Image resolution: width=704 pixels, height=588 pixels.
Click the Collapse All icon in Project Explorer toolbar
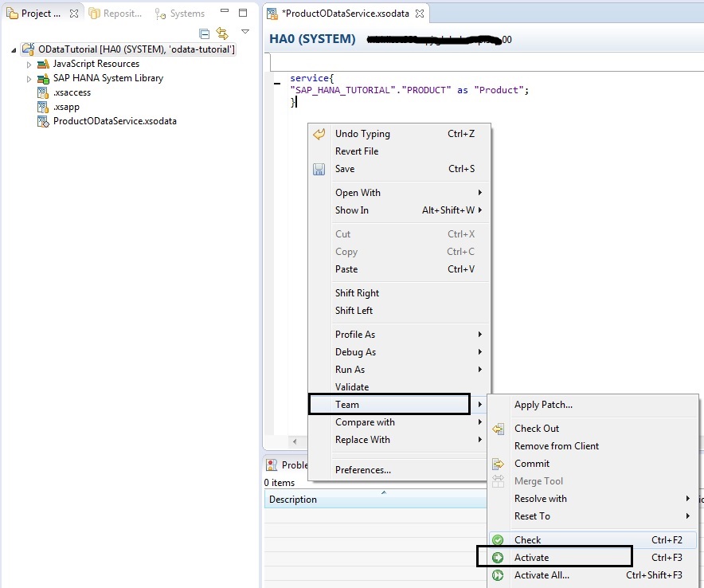point(205,34)
